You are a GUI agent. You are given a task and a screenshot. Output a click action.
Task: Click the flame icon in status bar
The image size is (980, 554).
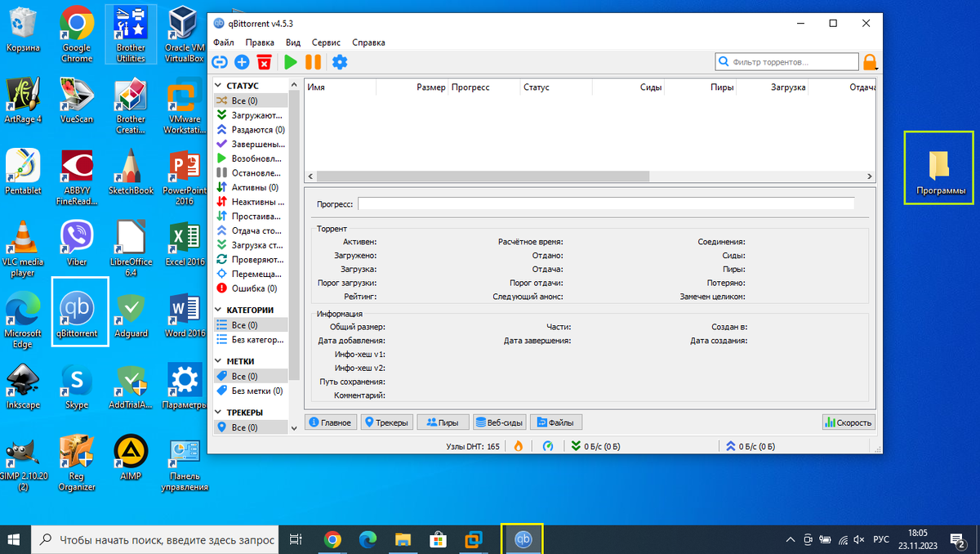coord(518,446)
